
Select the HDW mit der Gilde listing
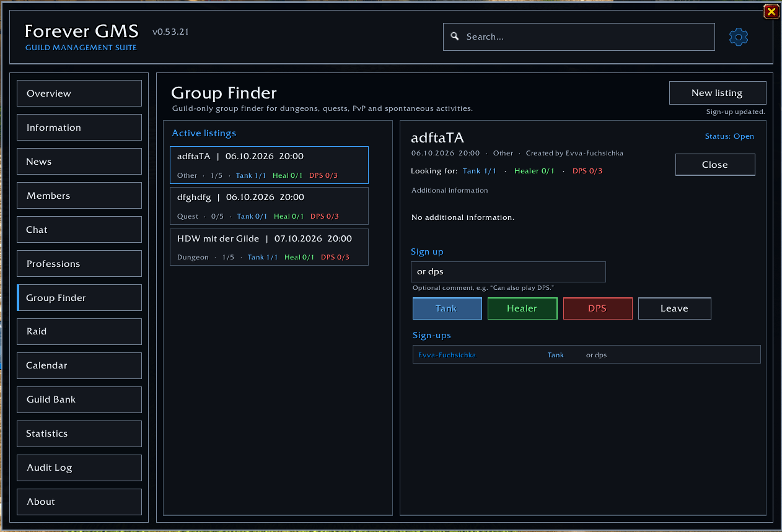pyautogui.click(x=269, y=247)
